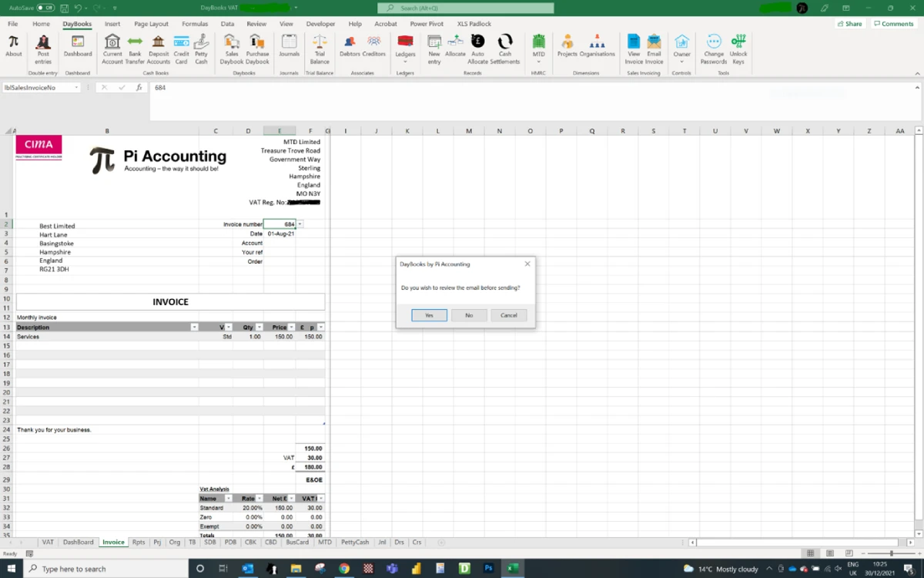
Task: Click the zoom slider in status bar
Action: (x=891, y=553)
